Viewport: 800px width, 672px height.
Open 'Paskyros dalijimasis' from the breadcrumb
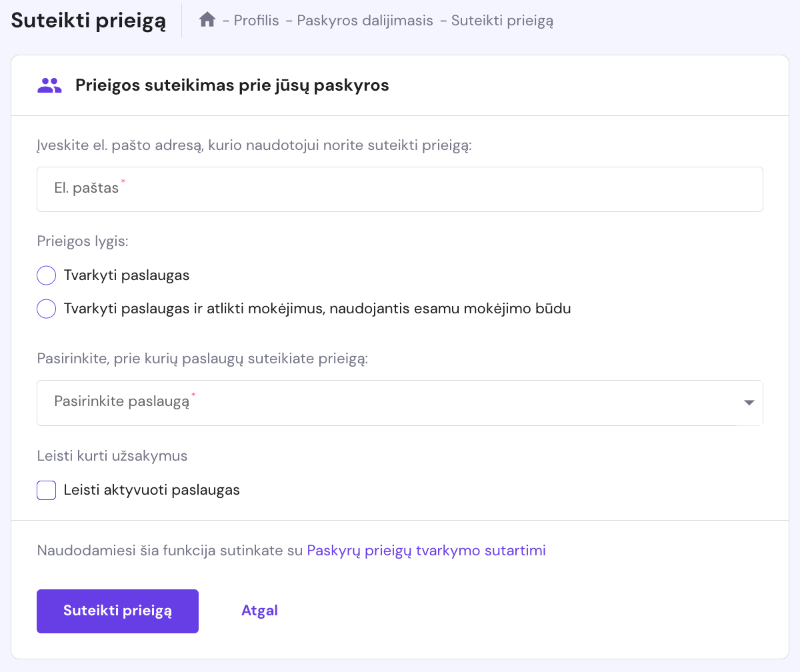point(365,21)
